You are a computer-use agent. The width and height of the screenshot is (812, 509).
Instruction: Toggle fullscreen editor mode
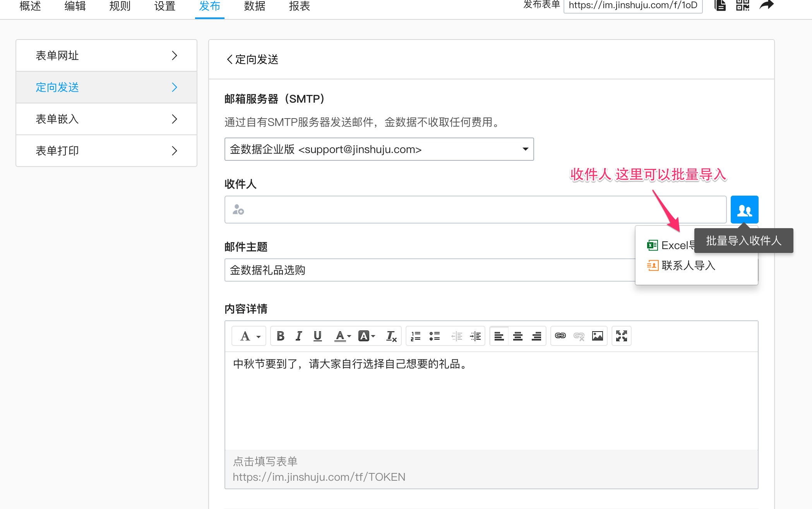pyautogui.click(x=622, y=336)
